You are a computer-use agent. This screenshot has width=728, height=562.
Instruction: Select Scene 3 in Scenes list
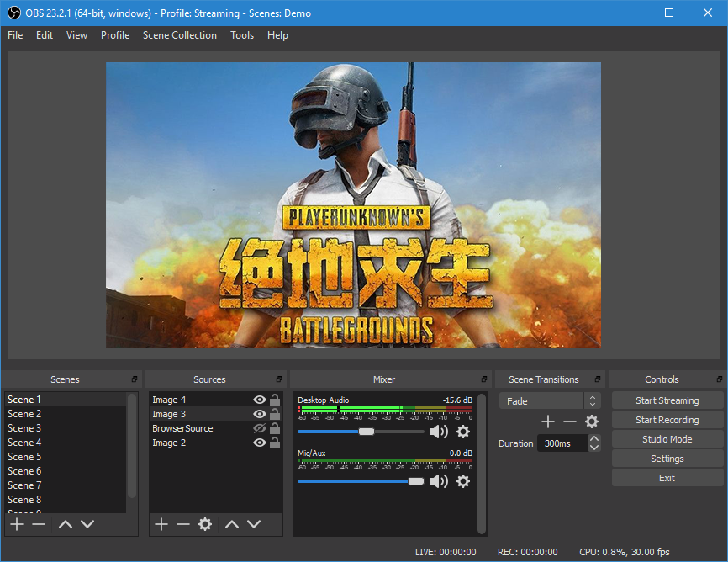tap(66, 428)
